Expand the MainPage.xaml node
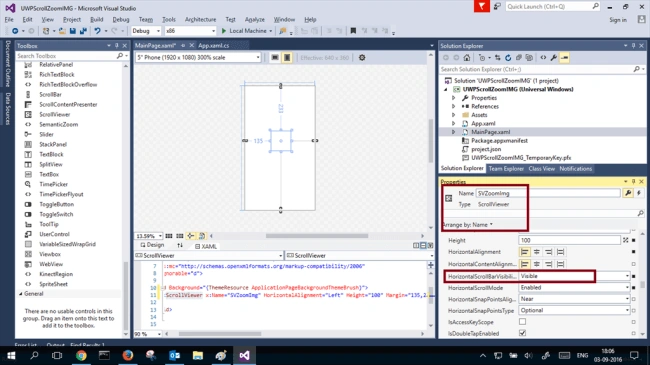This screenshot has height=365, width=650. (454, 132)
